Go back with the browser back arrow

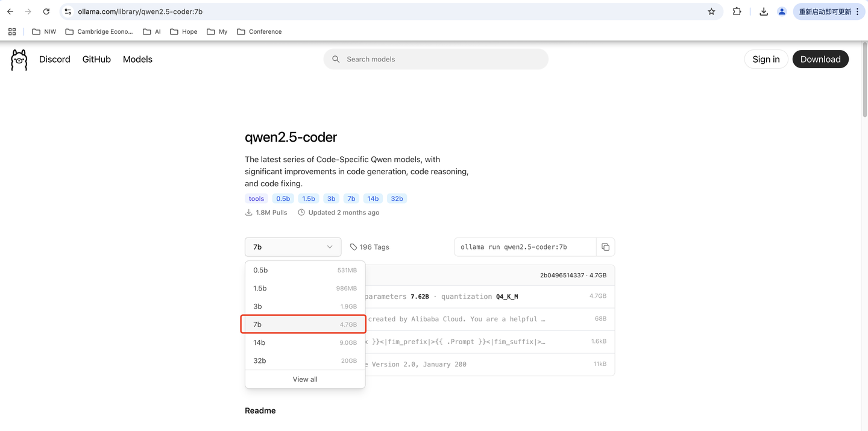(10, 11)
